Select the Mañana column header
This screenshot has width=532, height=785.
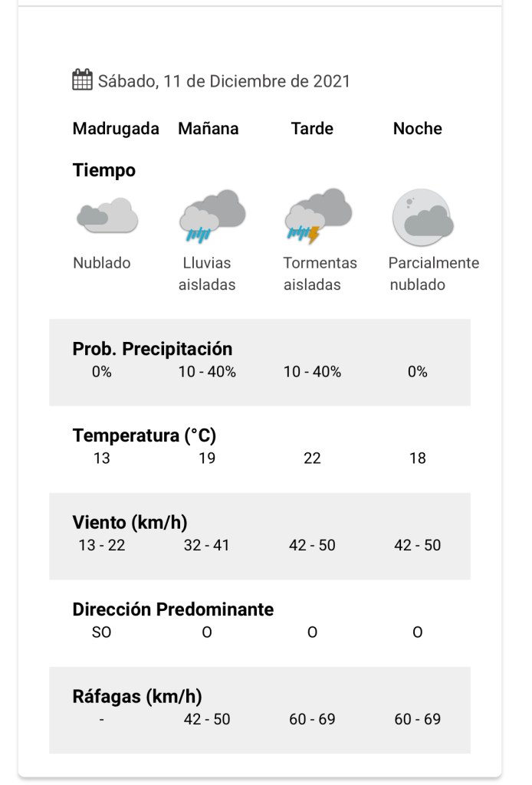tap(209, 129)
